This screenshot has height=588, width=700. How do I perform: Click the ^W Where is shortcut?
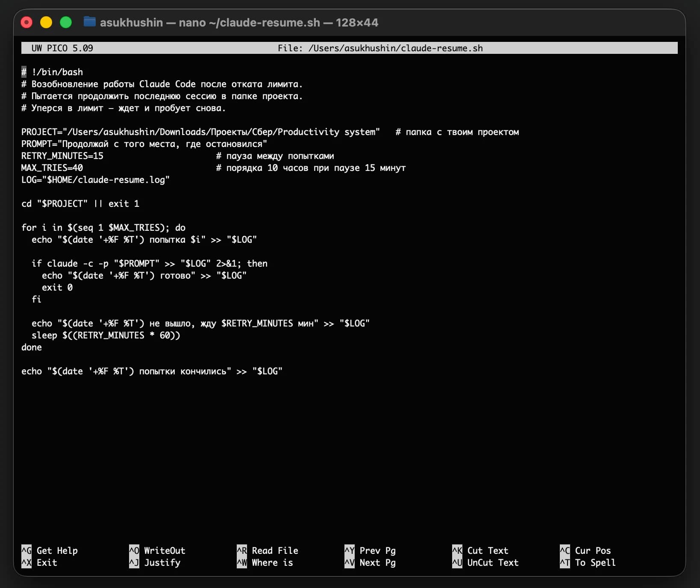click(x=265, y=562)
